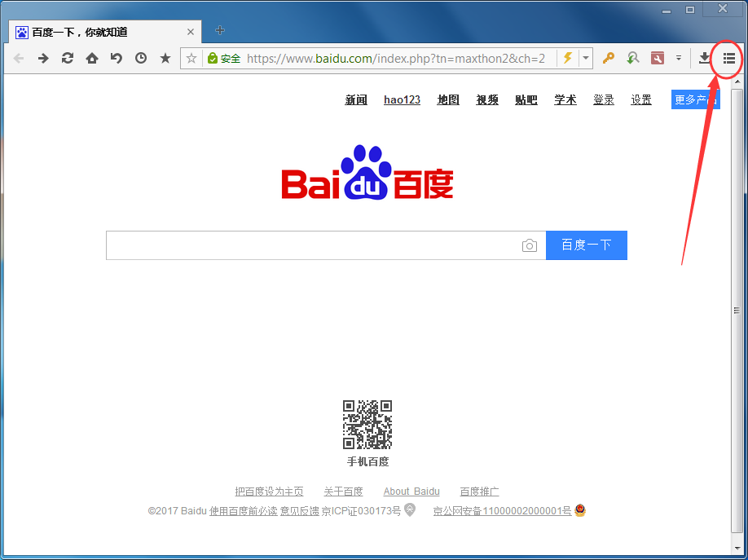
Task: Click the 更多产品 button
Action: tap(696, 99)
